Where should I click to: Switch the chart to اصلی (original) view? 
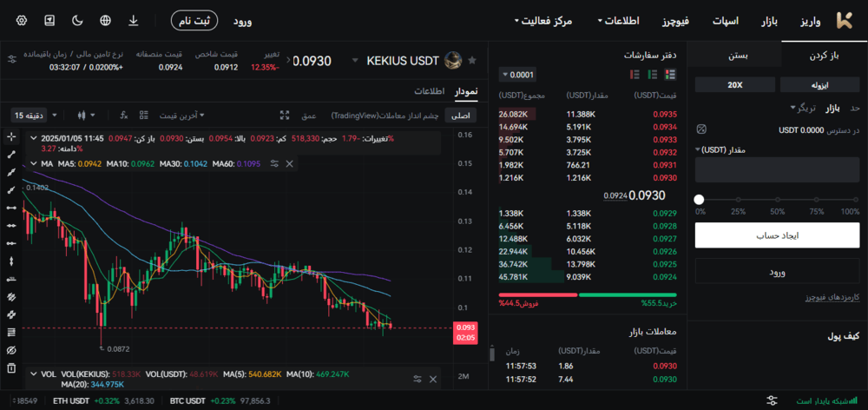click(x=461, y=116)
